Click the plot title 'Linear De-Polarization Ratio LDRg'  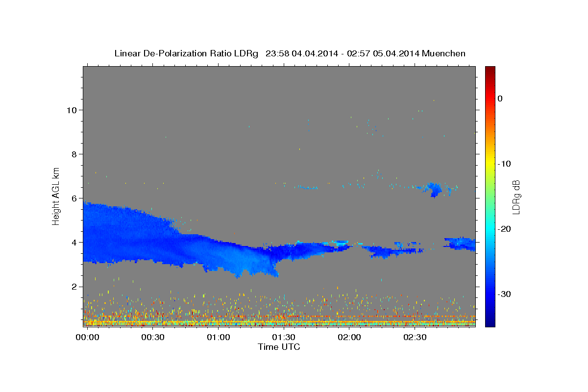pos(186,53)
